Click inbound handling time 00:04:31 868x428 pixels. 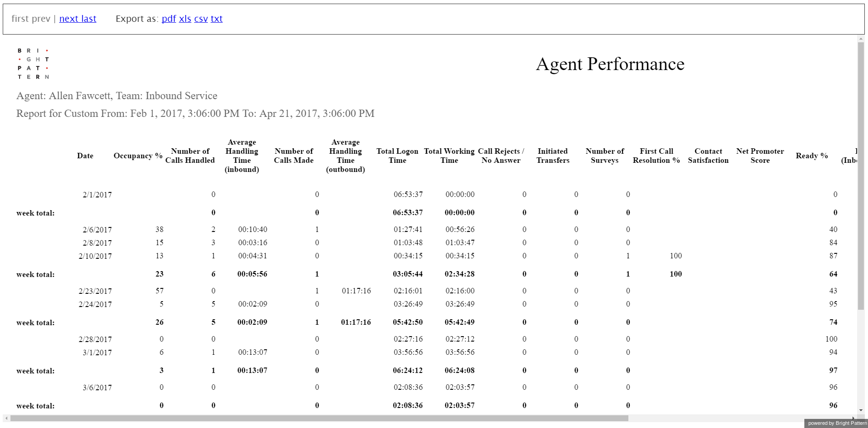click(253, 256)
